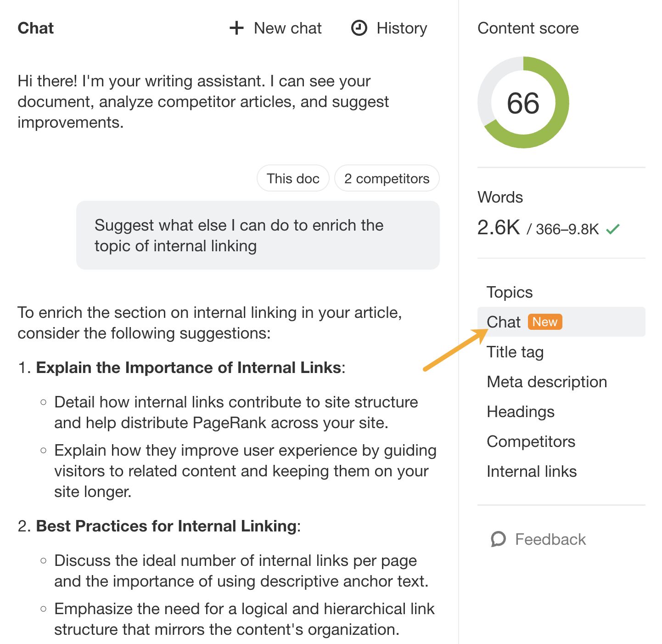Image resolution: width=662 pixels, height=644 pixels.
Task: Toggle the Chat option under Topics
Action: (504, 322)
